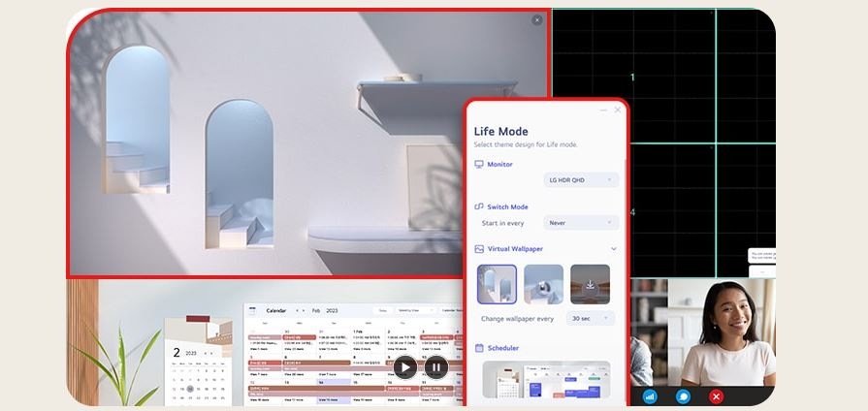Image resolution: width=868 pixels, height=411 pixels.
Task: Click the Switch Mode icon
Action: tap(479, 206)
